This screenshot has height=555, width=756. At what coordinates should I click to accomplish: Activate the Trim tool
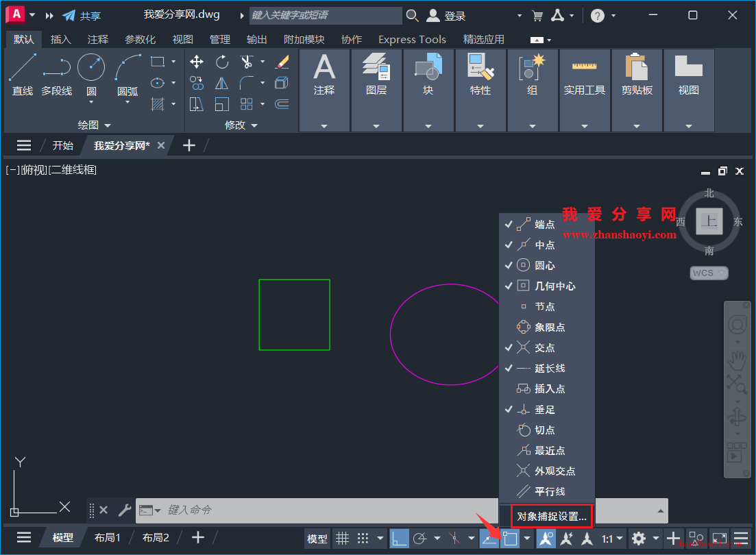[x=247, y=62]
